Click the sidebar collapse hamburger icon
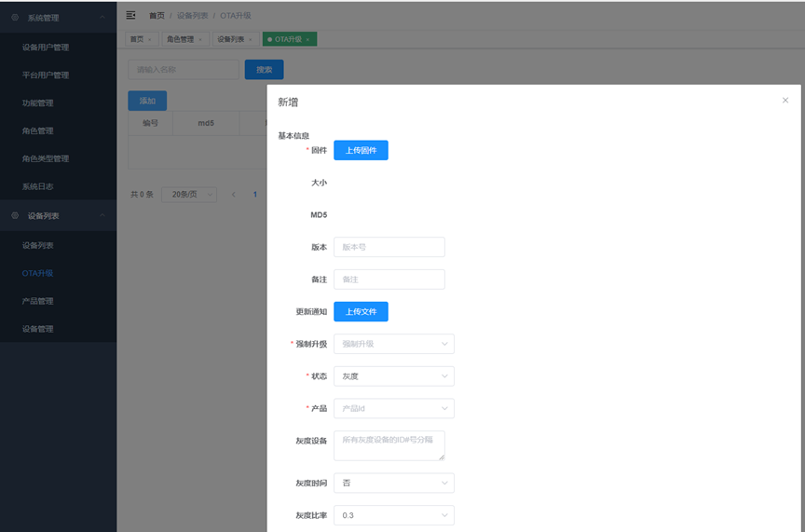 (x=131, y=16)
